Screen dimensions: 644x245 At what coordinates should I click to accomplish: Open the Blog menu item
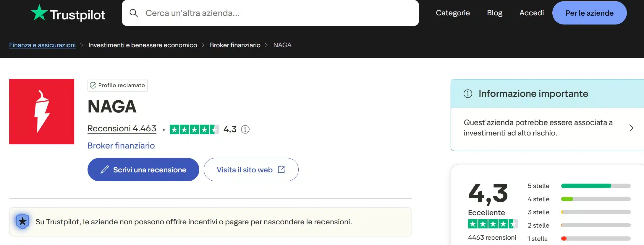tap(494, 13)
